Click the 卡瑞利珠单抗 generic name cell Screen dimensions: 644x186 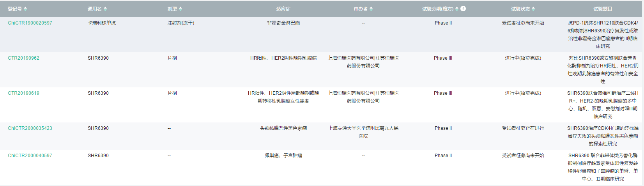[x=102, y=23]
